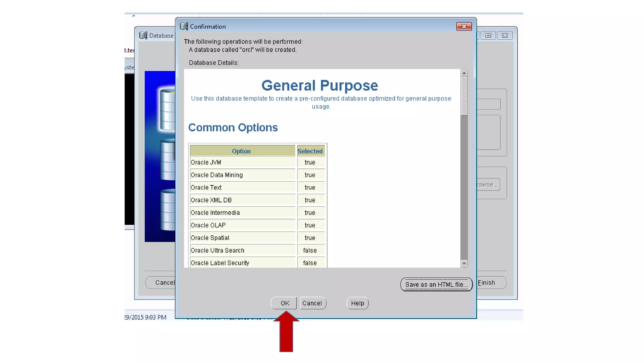Click the Database Configuration Assistant window icon
The width and height of the screenshot is (644, 362).
pos(143,36)
